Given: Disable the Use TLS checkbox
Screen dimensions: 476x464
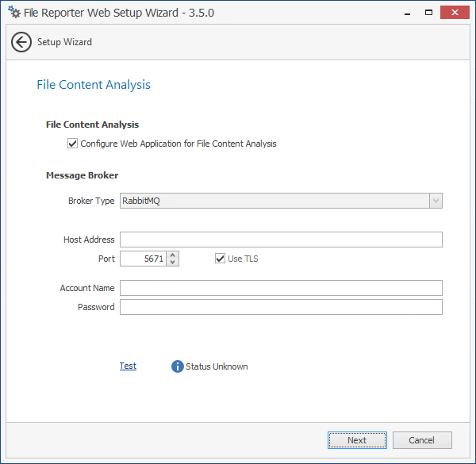Looking at the screenshot, I should 221,259.
